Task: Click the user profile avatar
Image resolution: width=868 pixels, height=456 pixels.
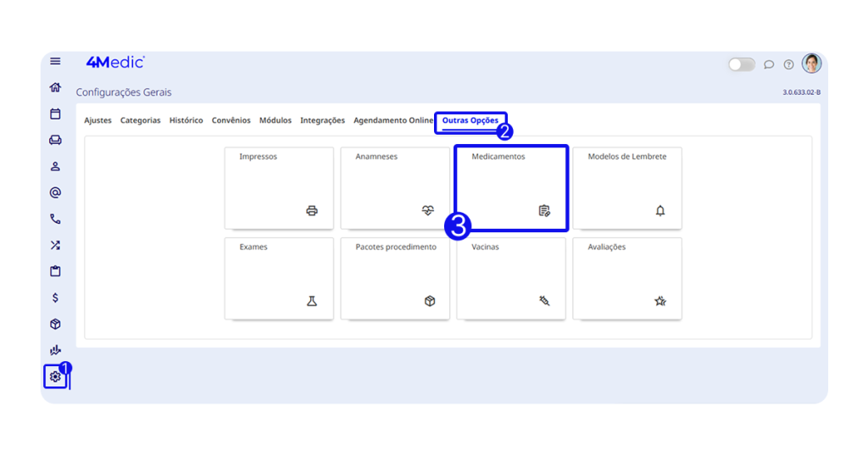Action: pos(811,64)
